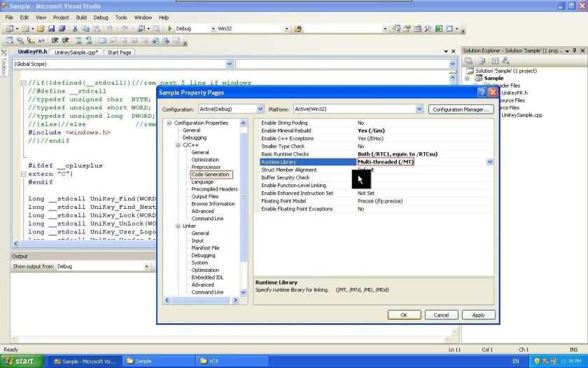Open the Build menu

pos(81,18)
